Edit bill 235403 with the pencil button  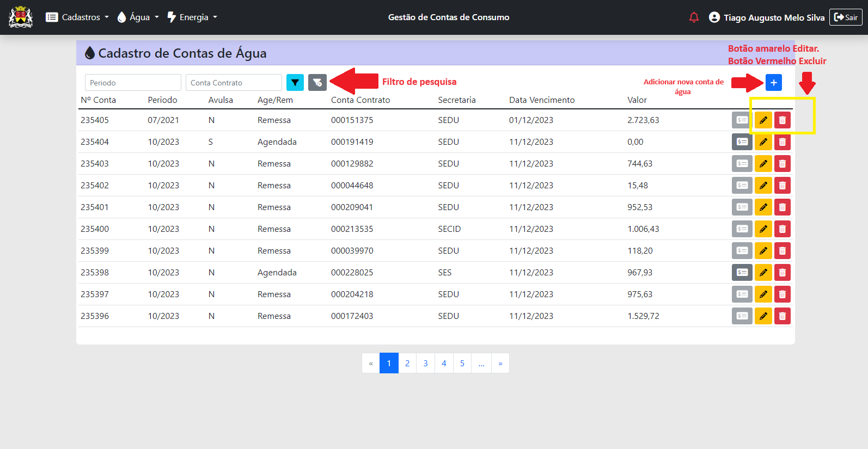763,163
